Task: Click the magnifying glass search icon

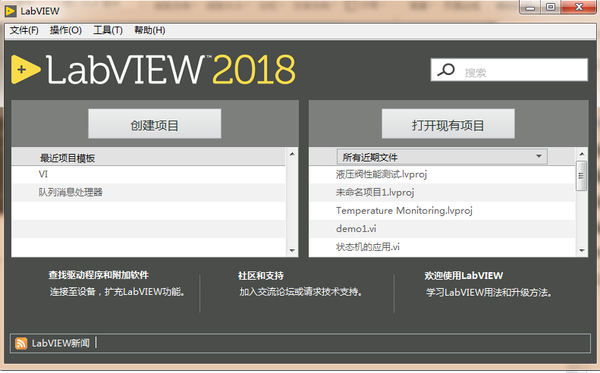Action: click(446, 70)
